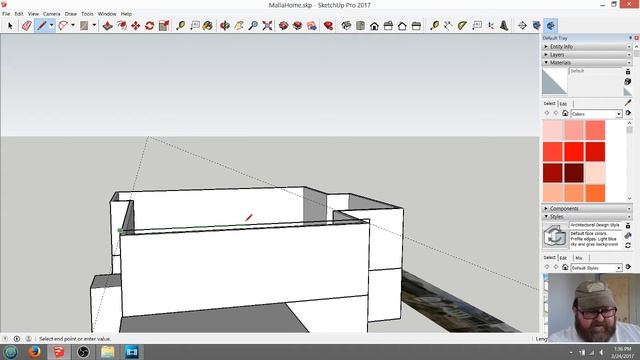
Task: Open the Tools menu
Action: pos(87,14)
